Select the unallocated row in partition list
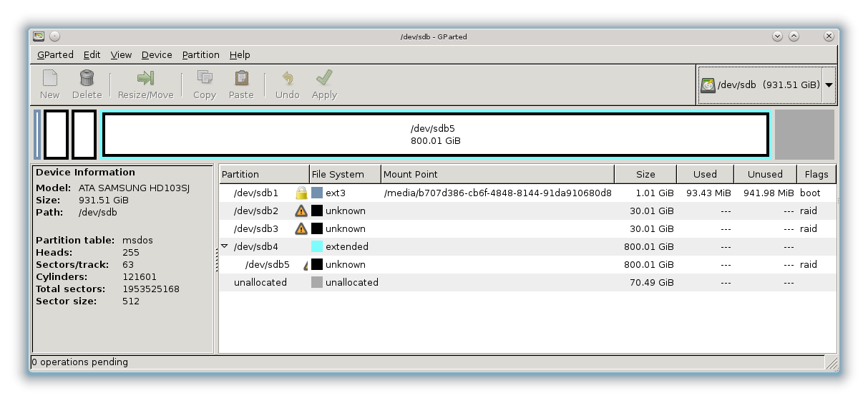 (260, 283)
